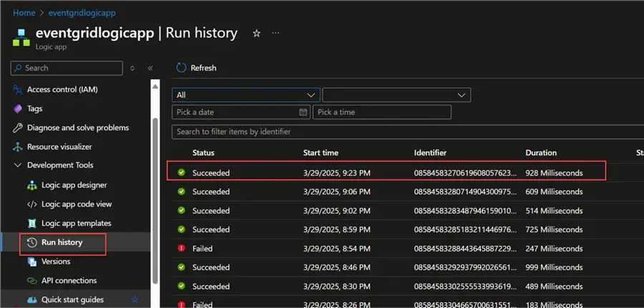Click the Logic app templates icon
The width and height of the screenshot is (644, 308).
tap(32, 223)
